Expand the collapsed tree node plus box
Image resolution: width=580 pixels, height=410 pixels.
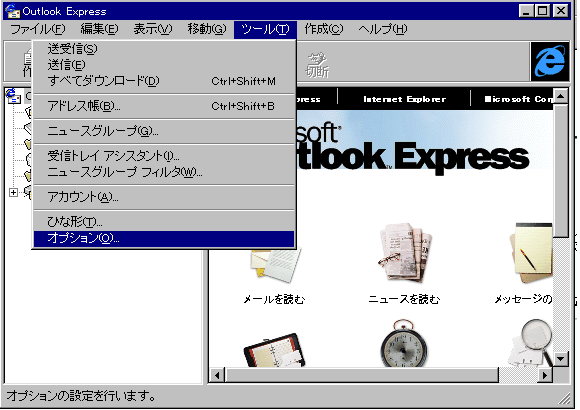pos(13,192)
